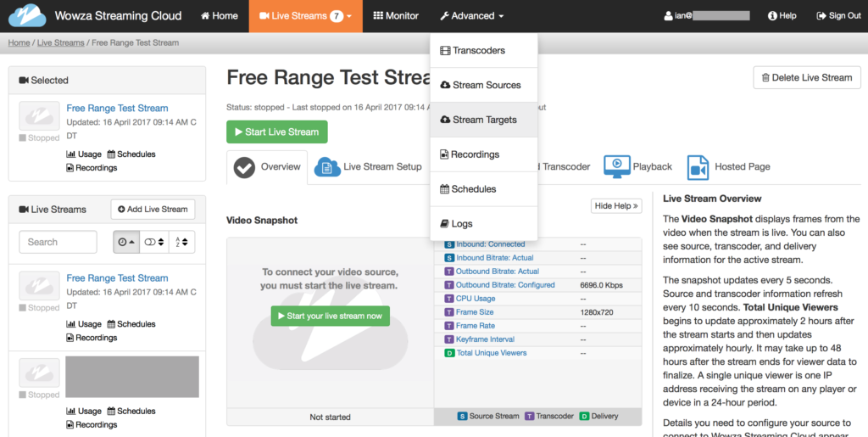Image resolution: width=868 pixels, height=437 pixels.
Task: Click the user account icon
Action: (x=668, y=16)
